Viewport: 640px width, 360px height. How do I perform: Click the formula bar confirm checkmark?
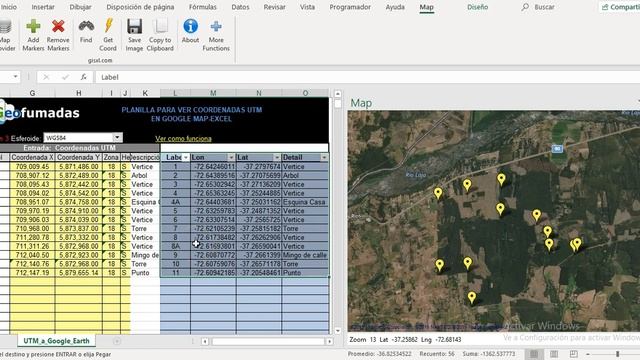coord(65,77)
